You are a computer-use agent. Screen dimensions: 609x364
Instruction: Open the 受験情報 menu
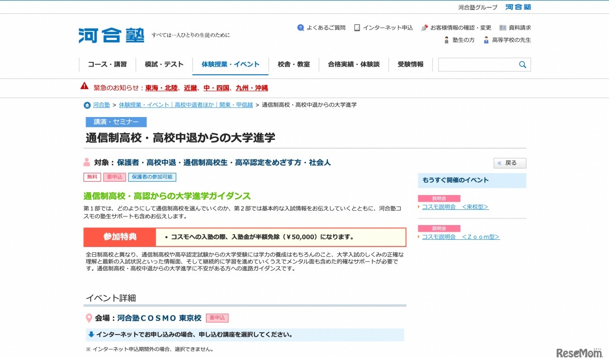coord(410,64)
